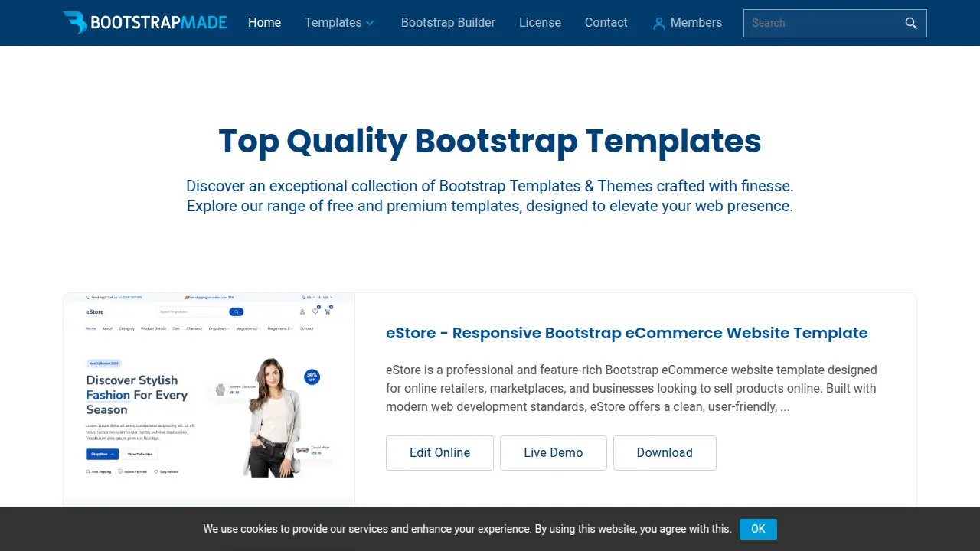Click the blue search button in the eStore preview
980x551 pixels.
pos(236,311)
